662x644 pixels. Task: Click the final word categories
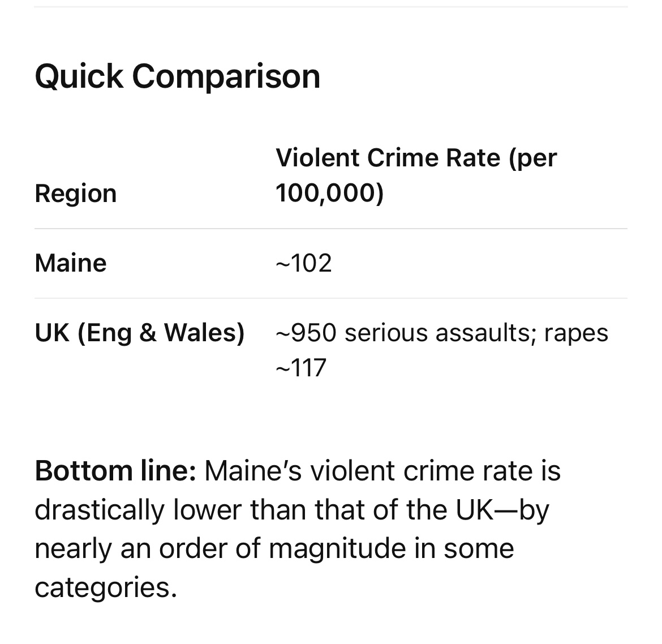pos(106,587)
